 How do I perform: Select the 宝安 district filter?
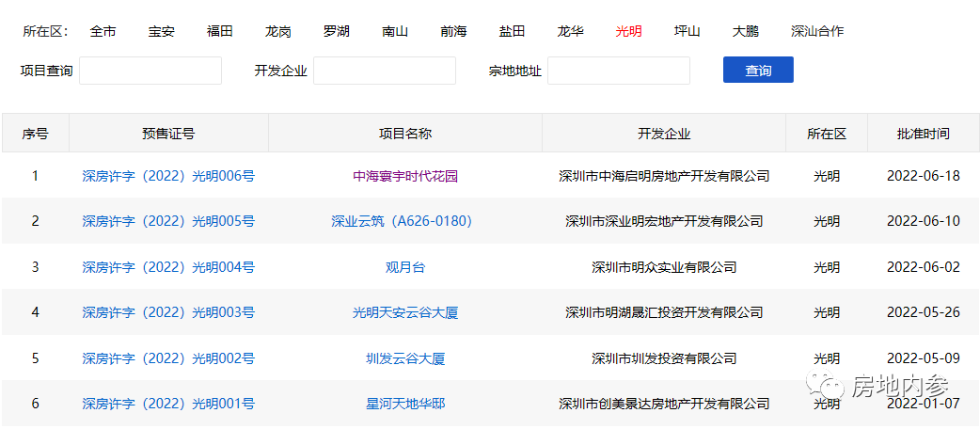pyautogui.click(x=161, y=31)
